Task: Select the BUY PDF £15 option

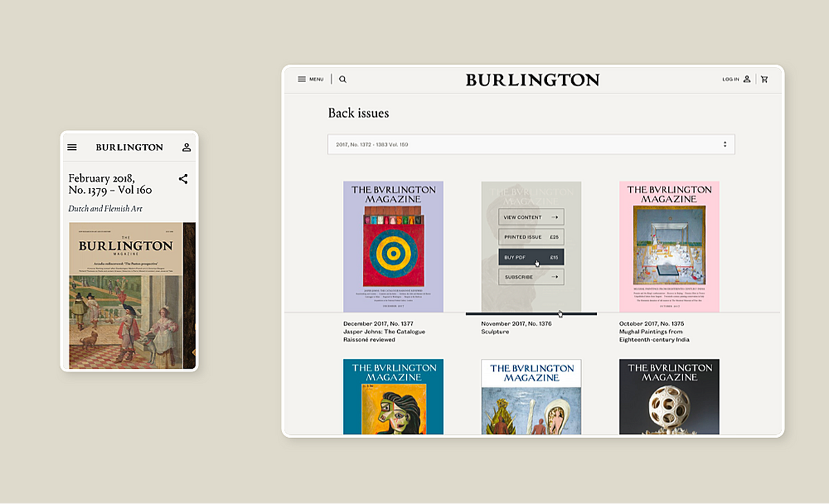Action: coord(531,256)
